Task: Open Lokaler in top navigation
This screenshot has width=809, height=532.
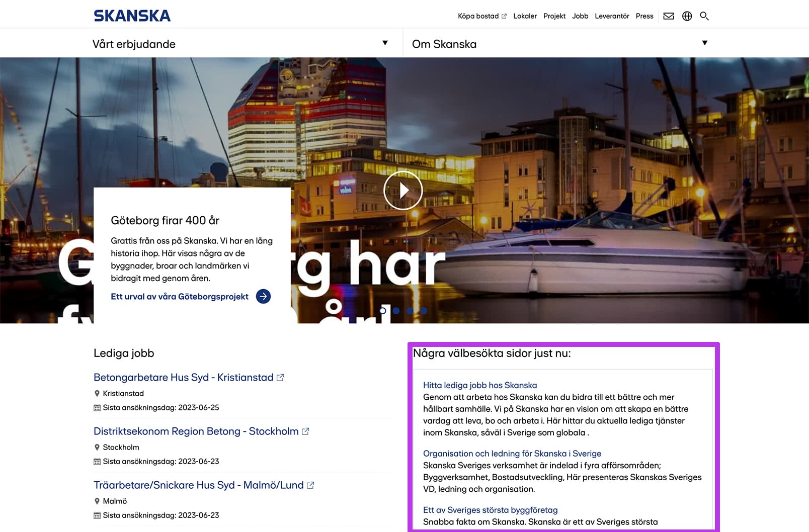Action: click(x=525, y=16)
